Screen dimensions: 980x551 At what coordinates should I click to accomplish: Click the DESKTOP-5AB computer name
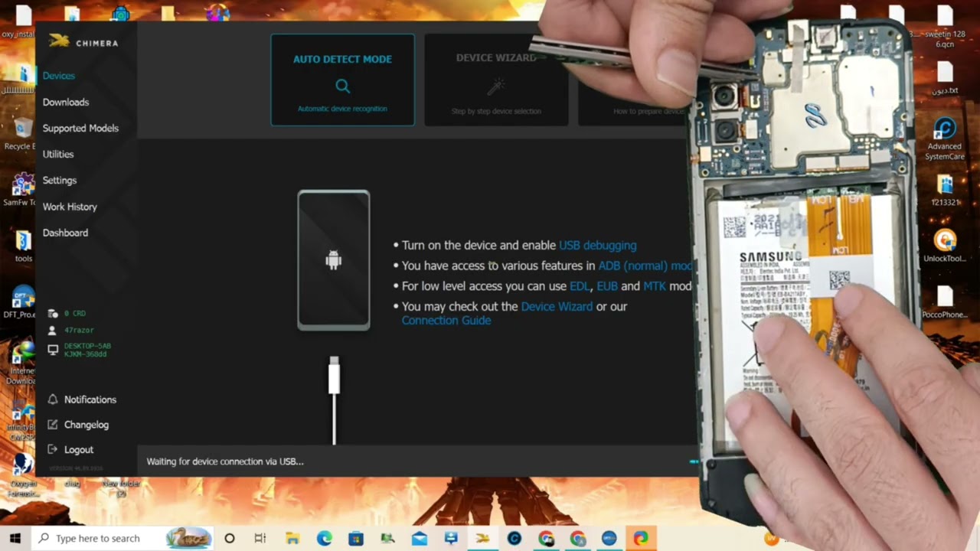point(87,346)
